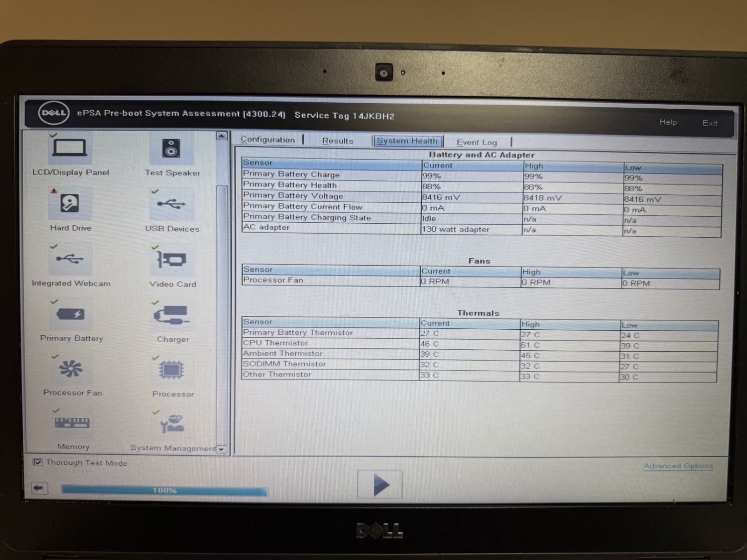The height and width of the screenshot is (560, 747).
Task: Click the Primary Battery Current Flow label
Action: (x=303, y=206)
